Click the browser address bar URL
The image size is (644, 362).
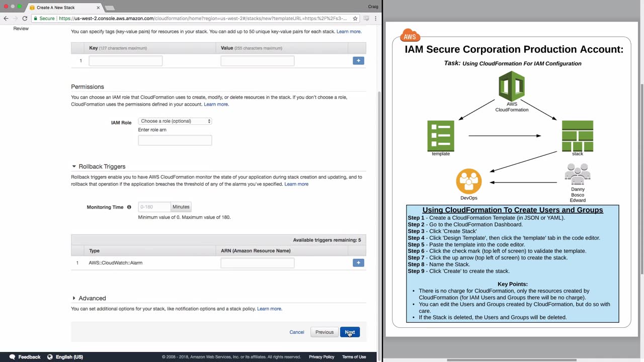click(203, 18)
